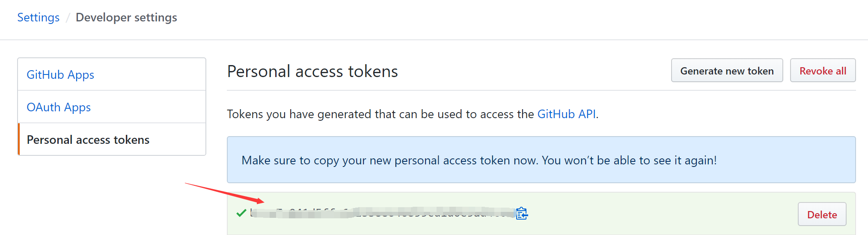Open the Settings breadcrumb link
868x235 pixels.
(39, 18)
